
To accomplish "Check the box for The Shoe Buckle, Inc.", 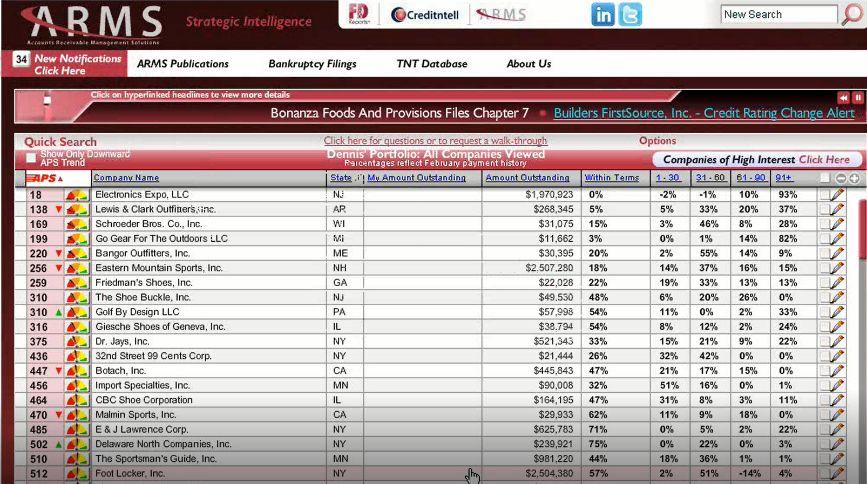I will pos(824,297).
